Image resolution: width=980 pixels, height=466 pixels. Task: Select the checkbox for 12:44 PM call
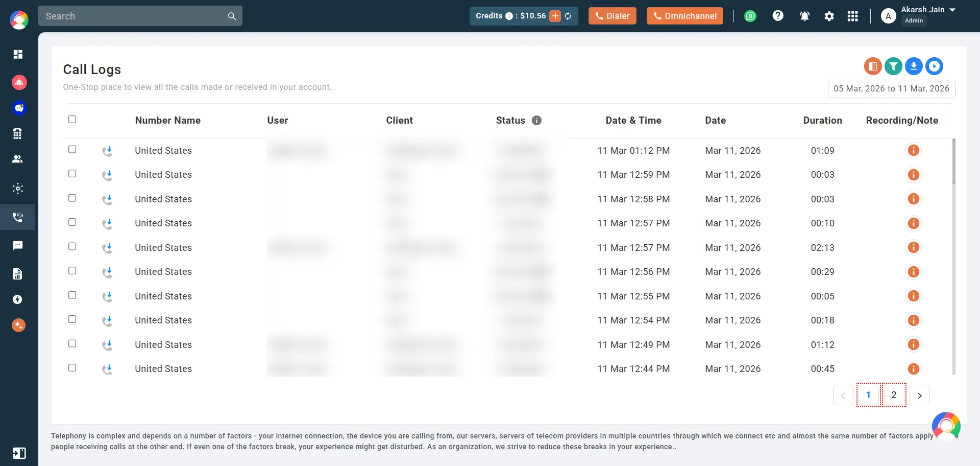72,368
